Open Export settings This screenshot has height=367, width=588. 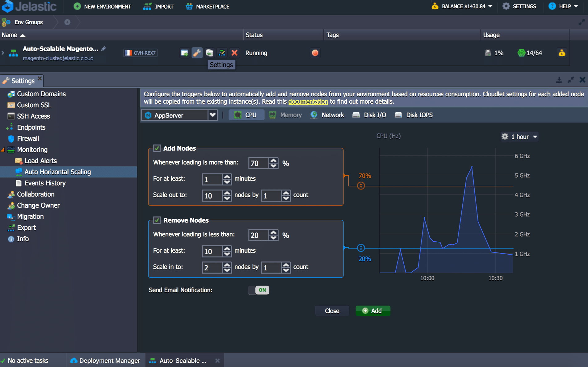(26, 227)
